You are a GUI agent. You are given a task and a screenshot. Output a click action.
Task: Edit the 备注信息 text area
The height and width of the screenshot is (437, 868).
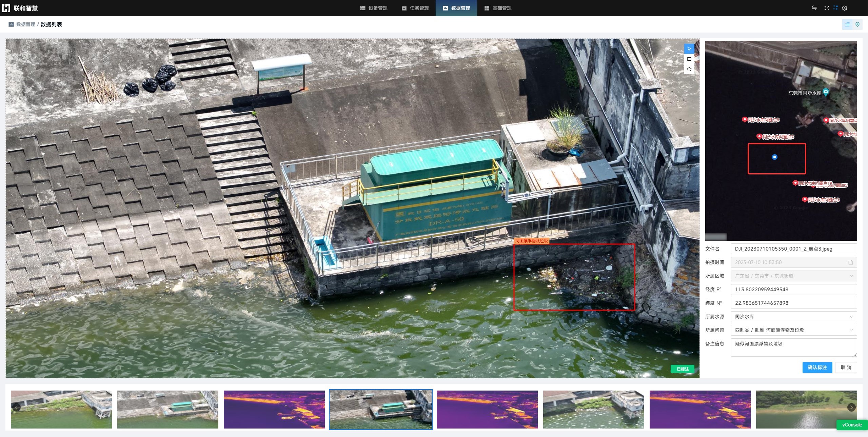point(794,347)
